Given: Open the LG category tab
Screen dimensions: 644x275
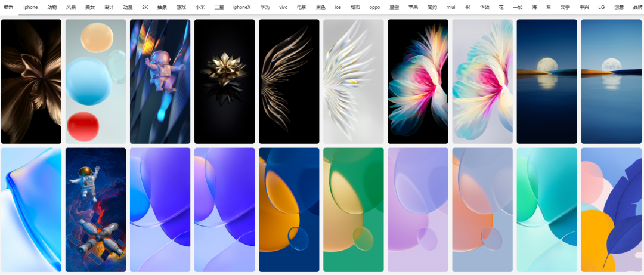Looking at the screenshot, I should [601, 7].
